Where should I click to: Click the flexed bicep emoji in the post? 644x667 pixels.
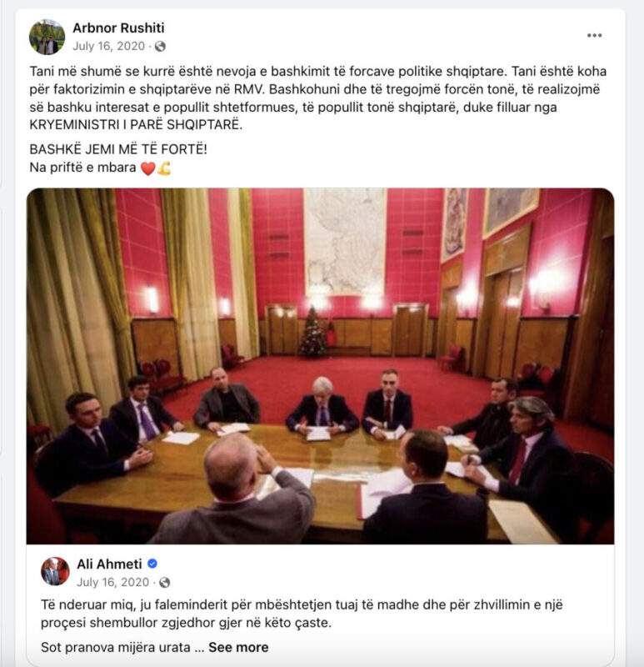pos(164,168)
